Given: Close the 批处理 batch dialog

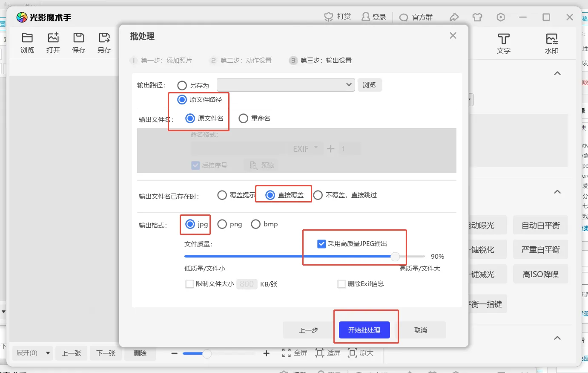Looking at the screenshot, I should click(x=453, y=35).
